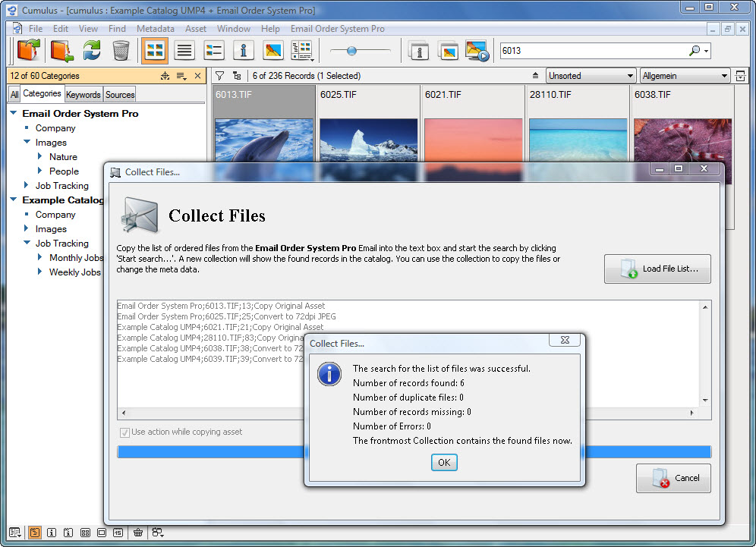The height and width of the screenshot is (547, 756).
Task: Open the view settings dropdown icon in toolbar
Action: (x=303, y=51)
